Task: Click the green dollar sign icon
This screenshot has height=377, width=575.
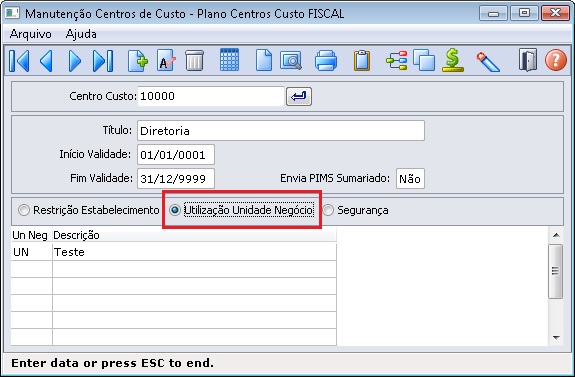Action: click(453, 61)
